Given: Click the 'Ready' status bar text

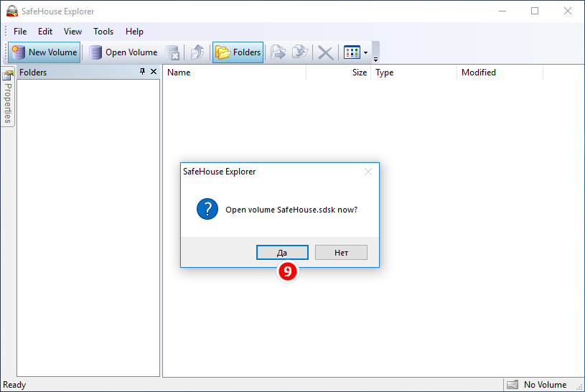Looking at the screenshot, I should tap(14, 385).
